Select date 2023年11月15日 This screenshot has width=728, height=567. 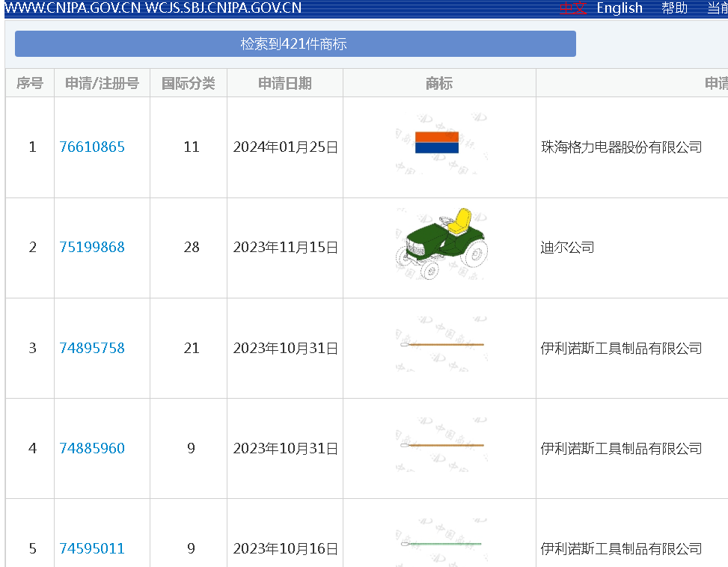(x=286, y=248)
